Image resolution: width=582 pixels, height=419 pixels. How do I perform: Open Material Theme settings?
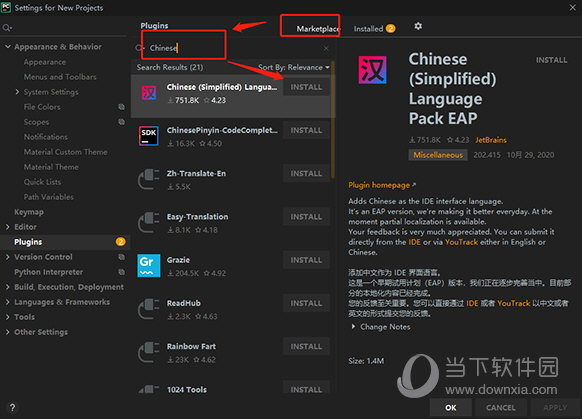[x=51, y=167]
